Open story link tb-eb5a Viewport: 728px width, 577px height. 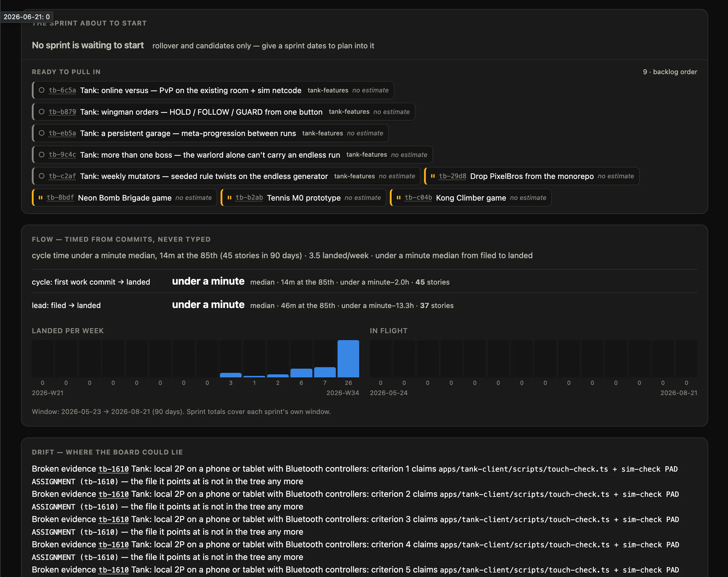pos(62,133)
